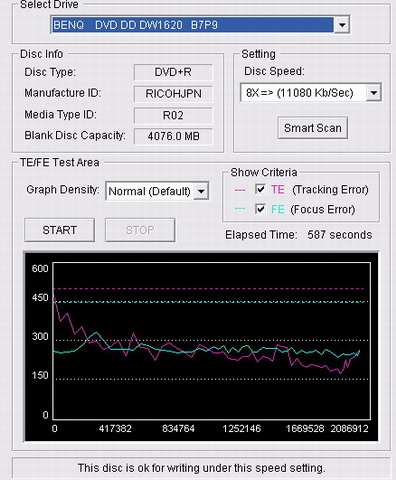This screenshot has height=480, width=396.
Task: Click the Manufacture ID RICOHJPN field
Action: [173, 94]
